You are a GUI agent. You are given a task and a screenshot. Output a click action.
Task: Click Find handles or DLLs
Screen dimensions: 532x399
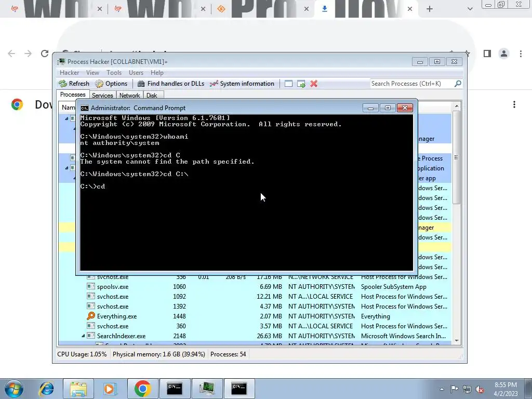(170, 84)
